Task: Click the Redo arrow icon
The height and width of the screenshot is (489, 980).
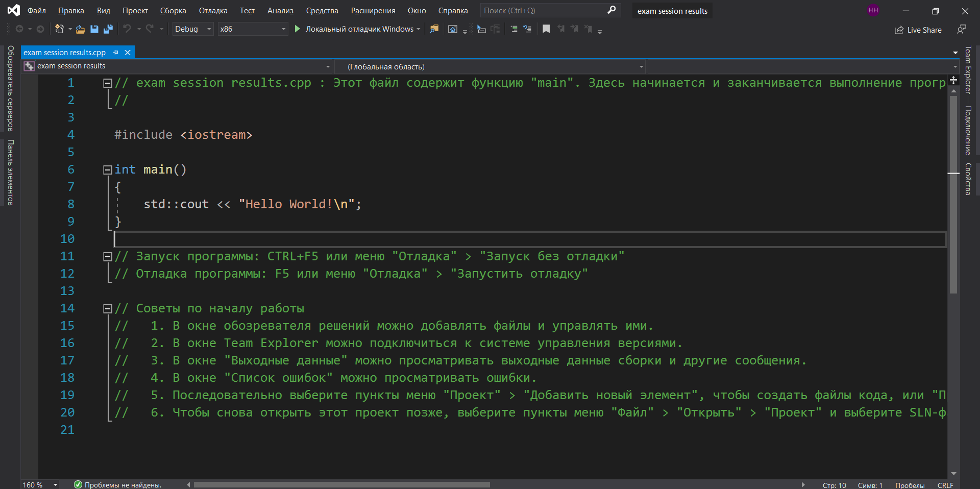Action: coord(150,29)
